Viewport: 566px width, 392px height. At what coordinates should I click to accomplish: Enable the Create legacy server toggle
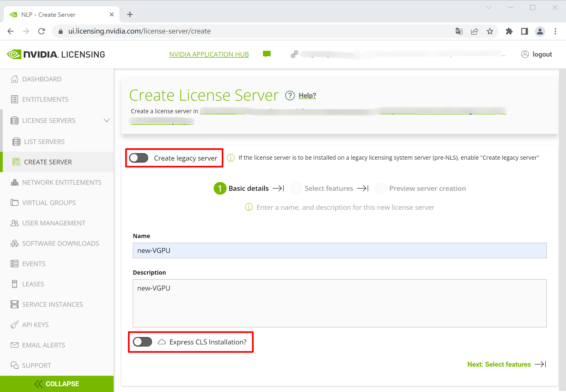coord(139,158)
